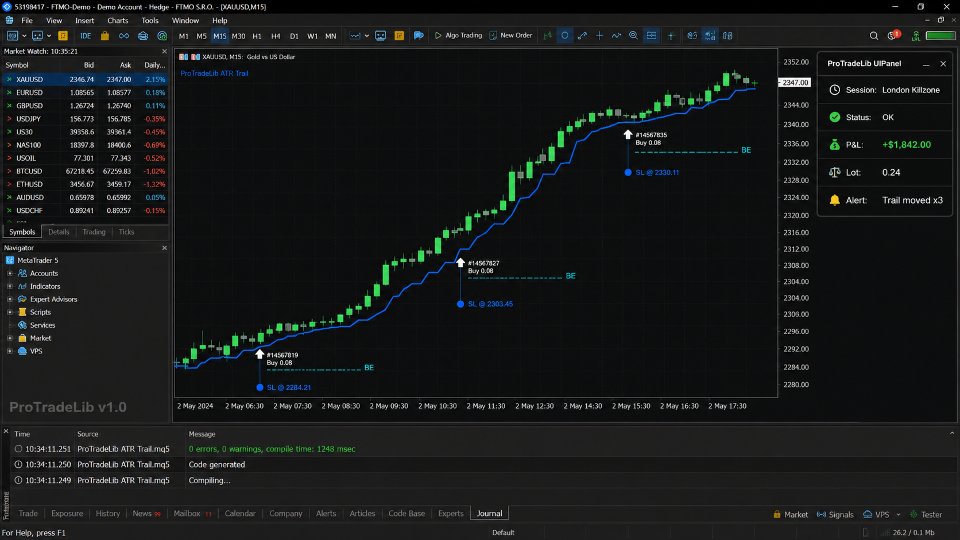Minimize the ProTradeLib UIPanel
The width and height of the screenshot is (960, 540).
[x=926, y=64]
